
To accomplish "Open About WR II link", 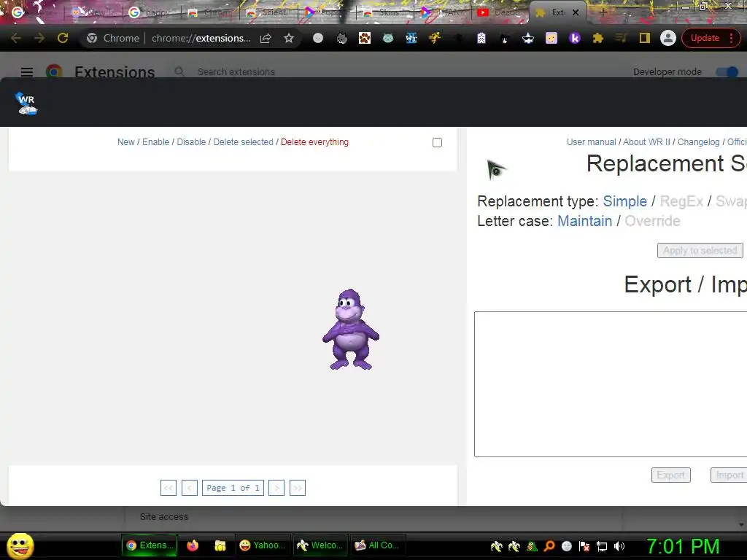I will pos(646,142).
